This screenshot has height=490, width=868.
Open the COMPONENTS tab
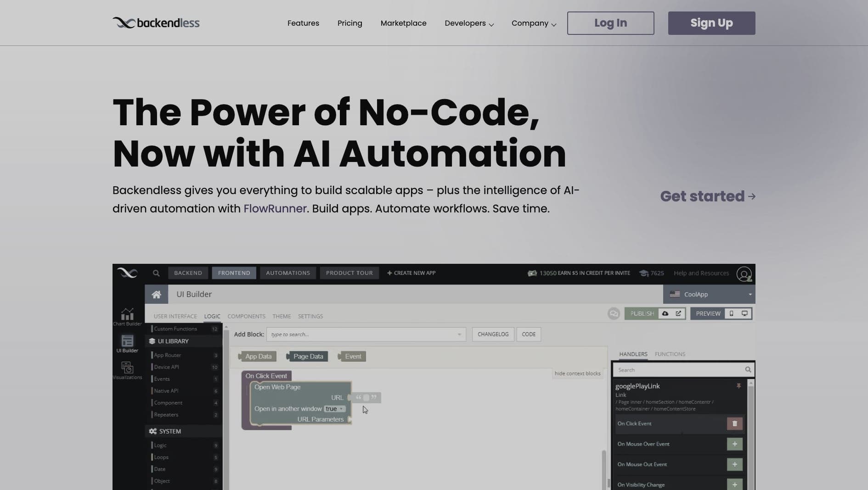click(x=246, y=316)
